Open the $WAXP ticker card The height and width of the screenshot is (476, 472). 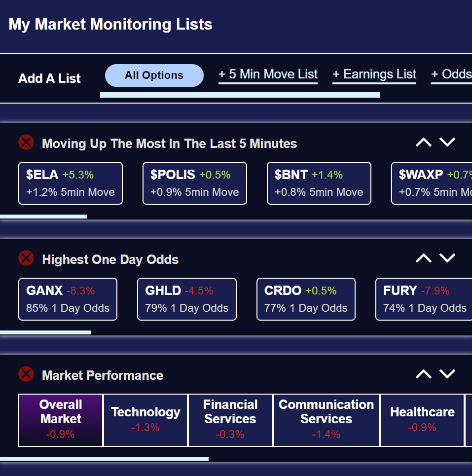(x=432, y=183)
